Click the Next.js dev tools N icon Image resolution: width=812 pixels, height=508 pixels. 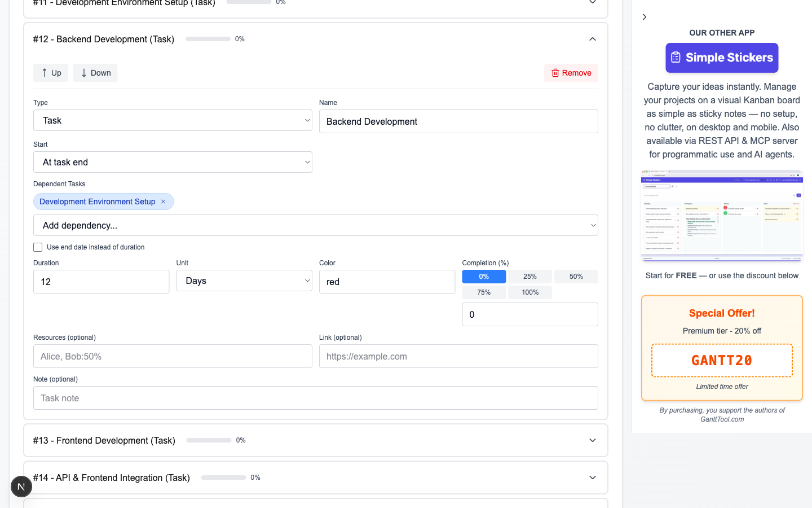pos(21,487)
